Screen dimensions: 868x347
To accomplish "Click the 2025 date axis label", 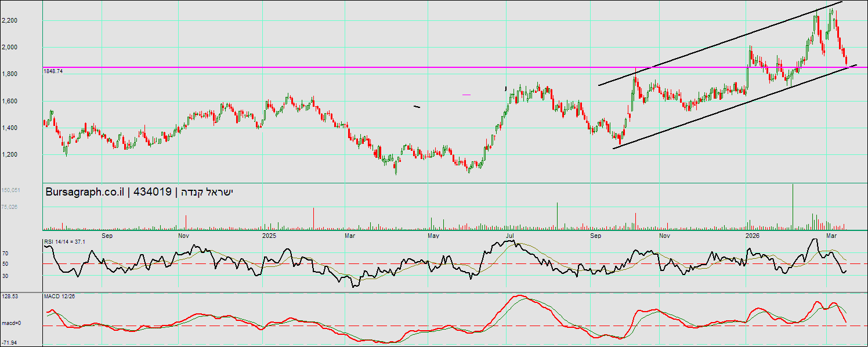I will coord(269,236).
